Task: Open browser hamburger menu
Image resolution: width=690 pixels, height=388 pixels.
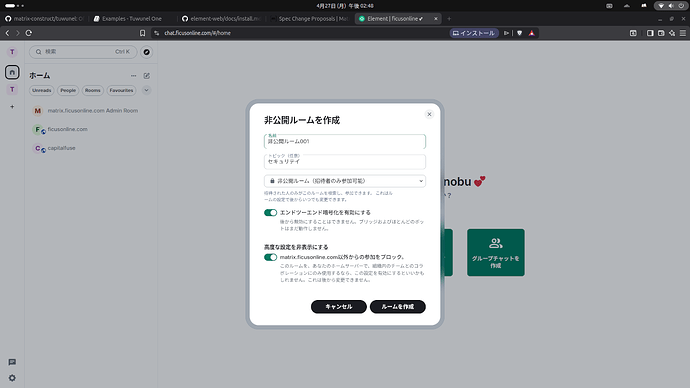Action: coord(683,33)
